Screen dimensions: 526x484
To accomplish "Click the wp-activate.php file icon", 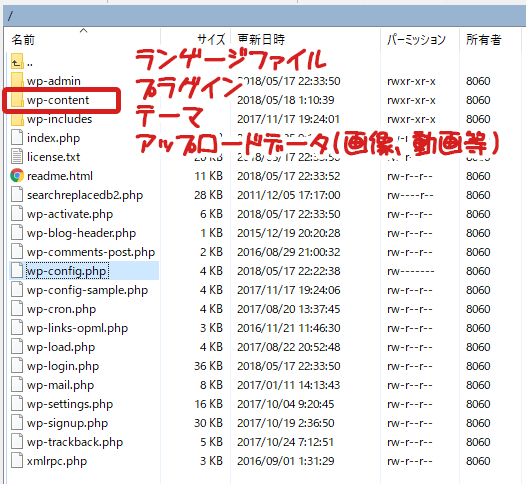I will point(17,214).
